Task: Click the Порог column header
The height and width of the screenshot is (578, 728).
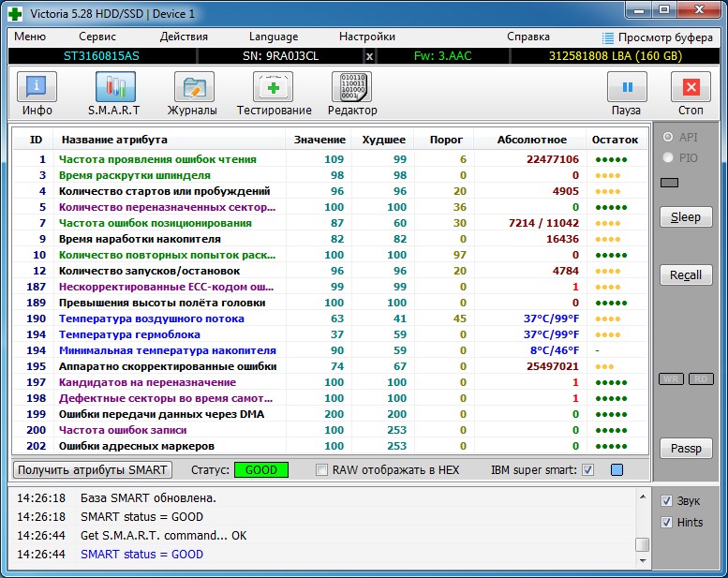Action: pyautogui.click(x=446, y=140)
